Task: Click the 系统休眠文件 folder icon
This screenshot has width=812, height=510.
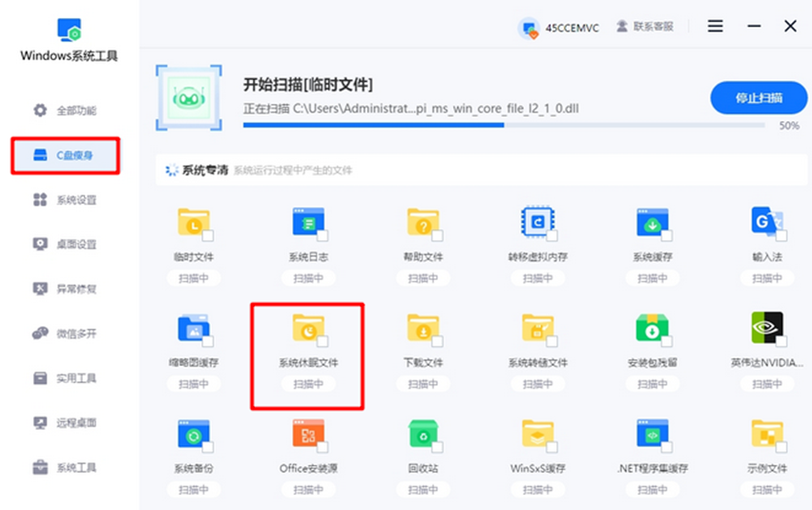Action: 308,328
